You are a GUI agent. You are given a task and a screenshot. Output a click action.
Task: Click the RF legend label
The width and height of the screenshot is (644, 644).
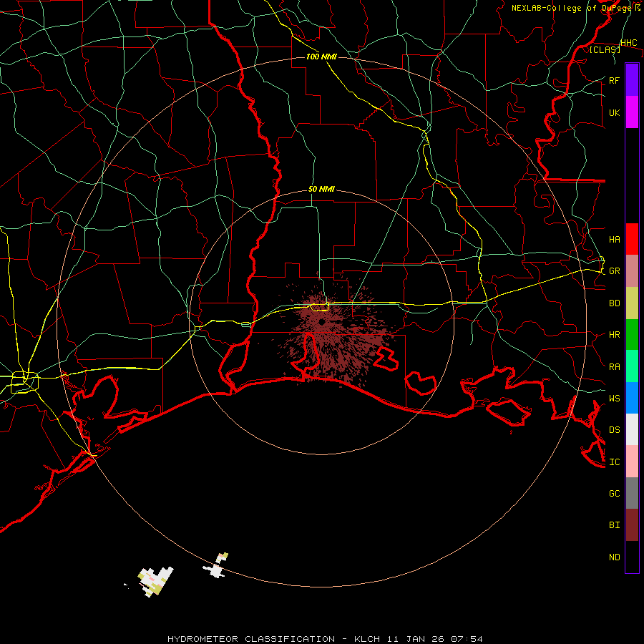point(614,80)
